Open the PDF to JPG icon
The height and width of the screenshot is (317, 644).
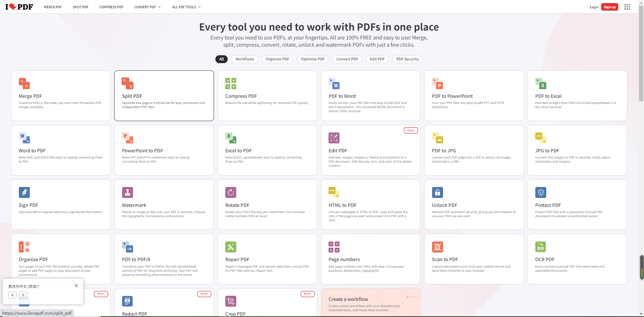pos(438,138)
